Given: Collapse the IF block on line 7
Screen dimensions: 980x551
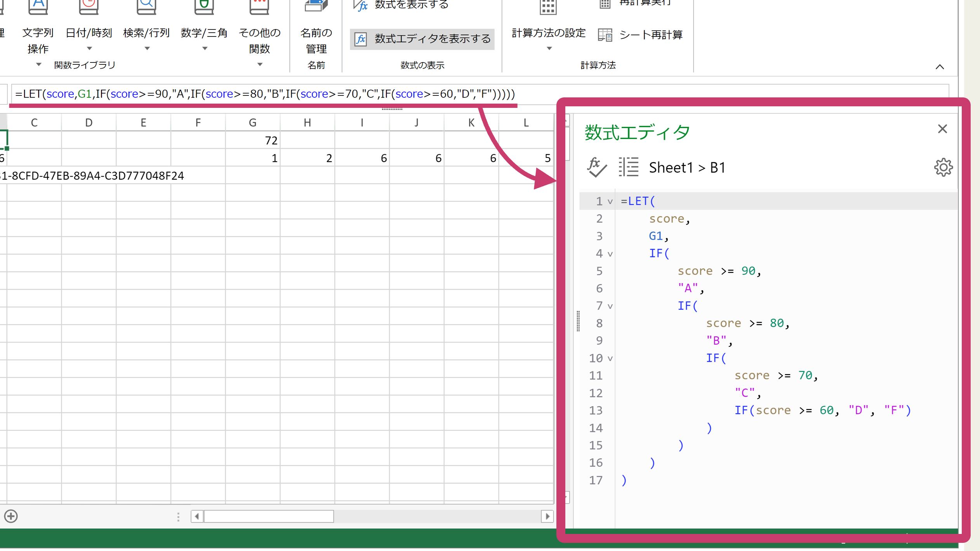Looking at the screenshot, I should coord(610,307).
